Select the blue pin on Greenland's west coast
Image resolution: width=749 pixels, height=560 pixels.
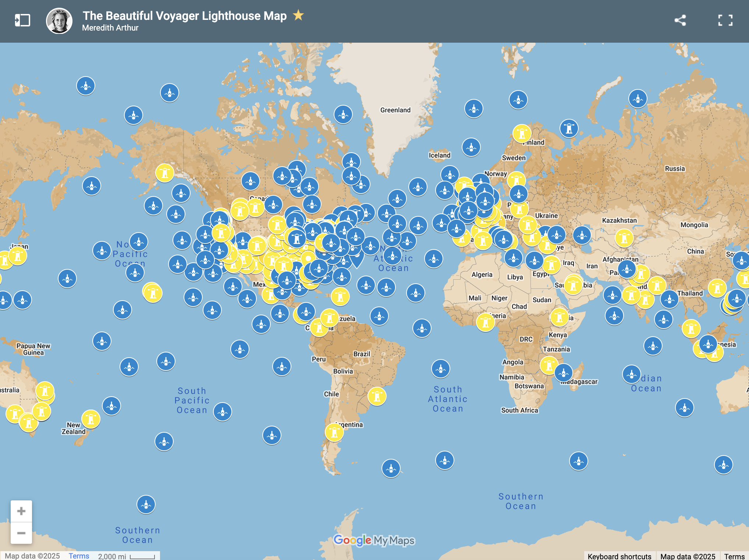pos(343,114)
